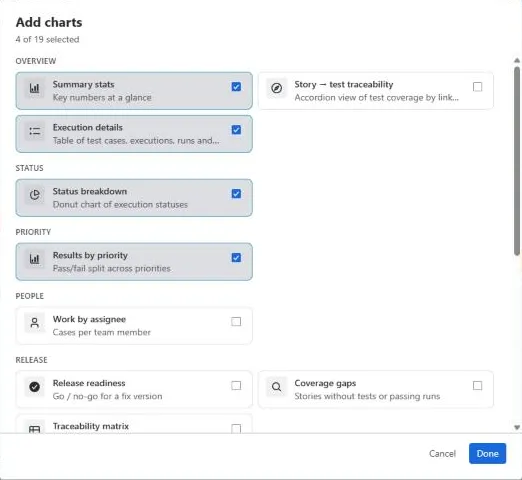
Task: Click the Results by priority chart icon
Action: 34,259
